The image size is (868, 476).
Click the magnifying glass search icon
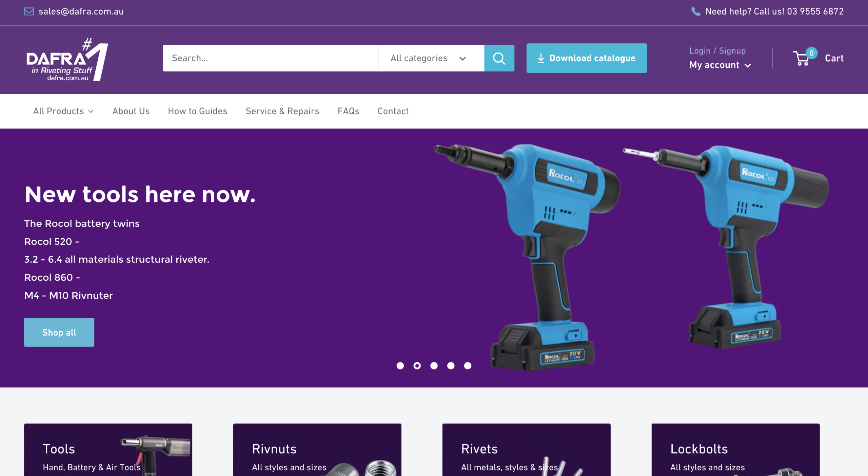pyautogui.click(x=499, y=58)
